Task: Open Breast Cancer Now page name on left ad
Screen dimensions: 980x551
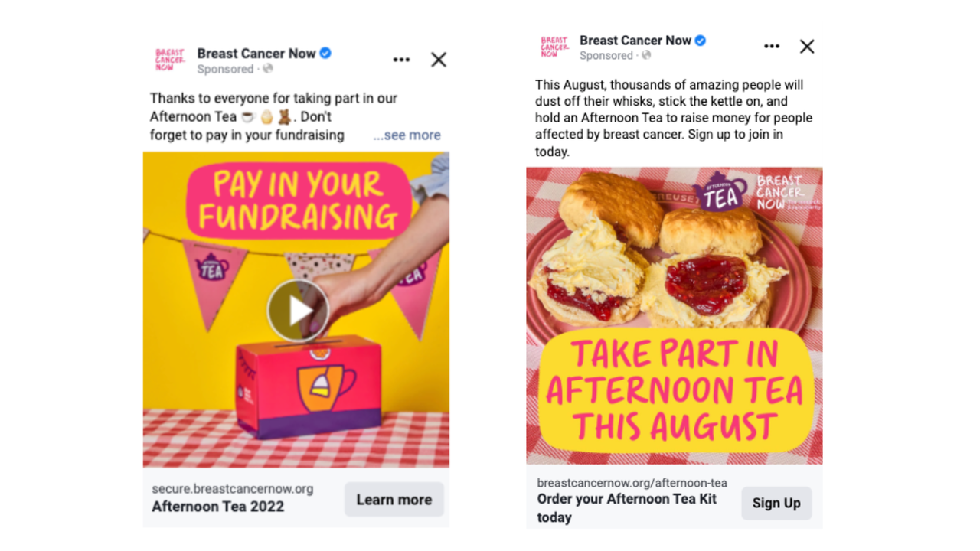Action: coord(256,54)
